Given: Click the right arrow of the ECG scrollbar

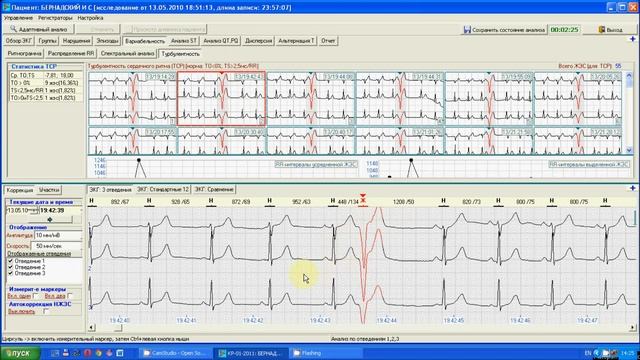Looking at the screenshot, I should [x=633, y=327].
